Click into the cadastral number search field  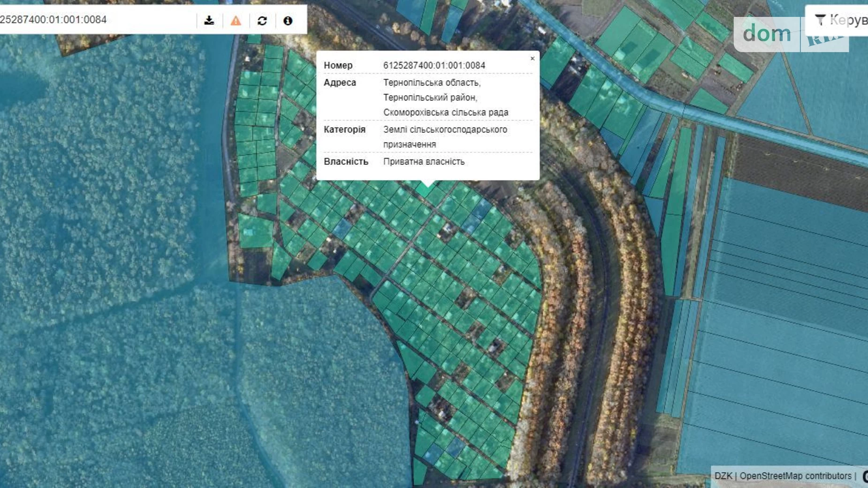pos(94,20)
